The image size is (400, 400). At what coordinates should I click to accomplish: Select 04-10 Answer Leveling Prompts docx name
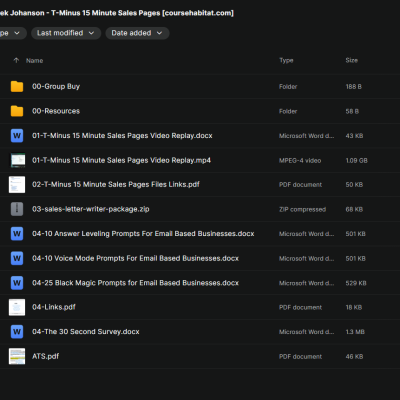coord(143,234)
